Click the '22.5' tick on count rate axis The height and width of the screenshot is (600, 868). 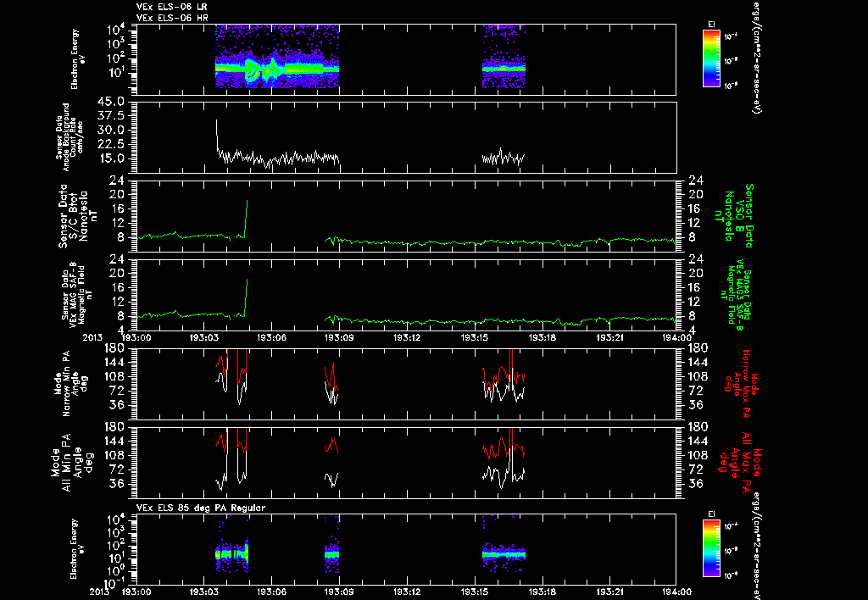pos(109,144)
